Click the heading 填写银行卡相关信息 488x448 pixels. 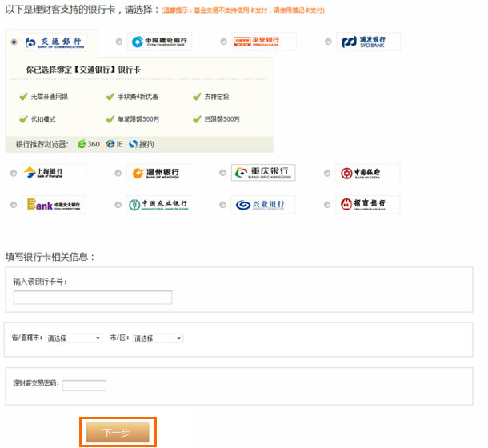coord(50,257)
